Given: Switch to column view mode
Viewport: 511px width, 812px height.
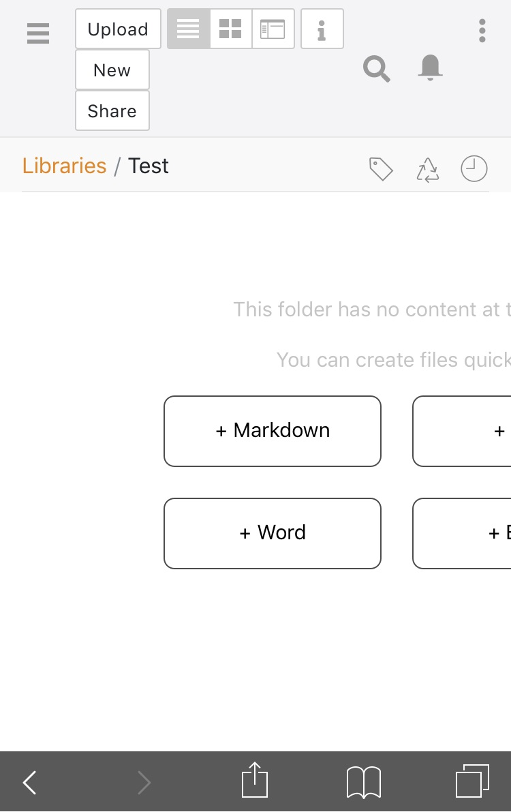Looking at the screenshot, I should pos(273,29).
